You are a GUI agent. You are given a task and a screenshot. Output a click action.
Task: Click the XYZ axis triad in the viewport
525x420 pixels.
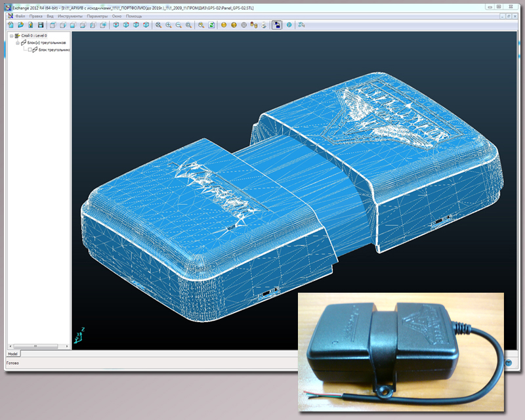pyautogui.click(x=79, y=335)
